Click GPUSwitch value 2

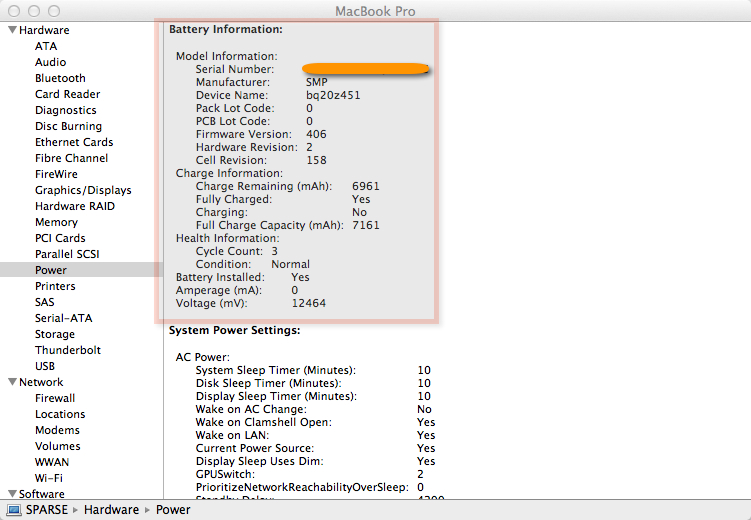[x=421, y=475]
